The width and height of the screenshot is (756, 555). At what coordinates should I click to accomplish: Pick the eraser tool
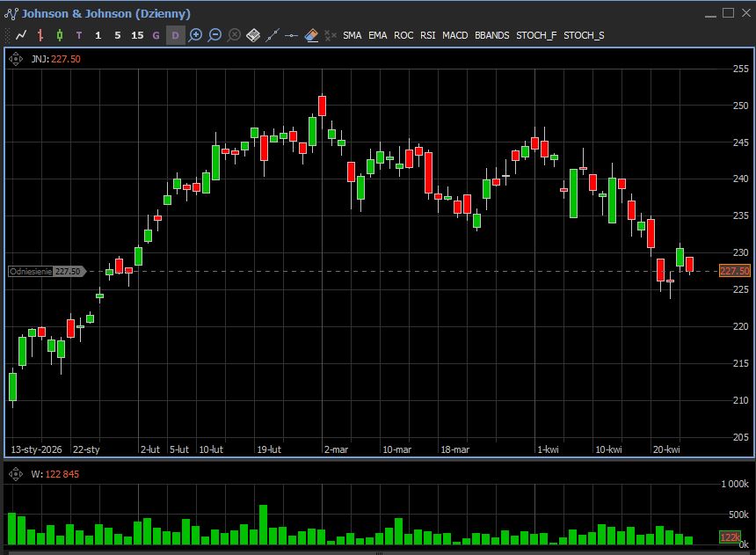pos(311,35)
